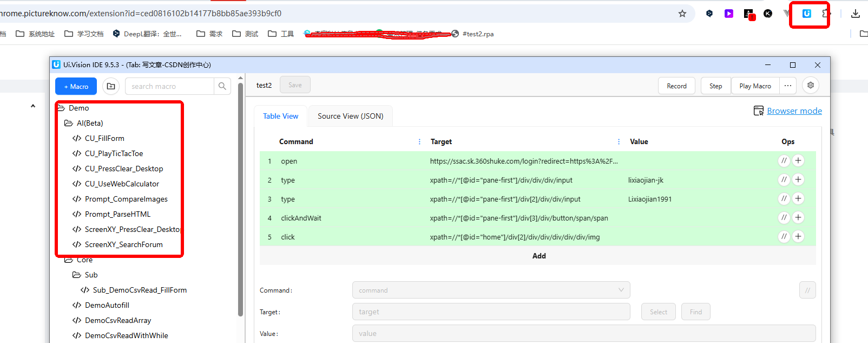
Task: Collapse the AI(Beta) folder
Action: coord(84,123)
